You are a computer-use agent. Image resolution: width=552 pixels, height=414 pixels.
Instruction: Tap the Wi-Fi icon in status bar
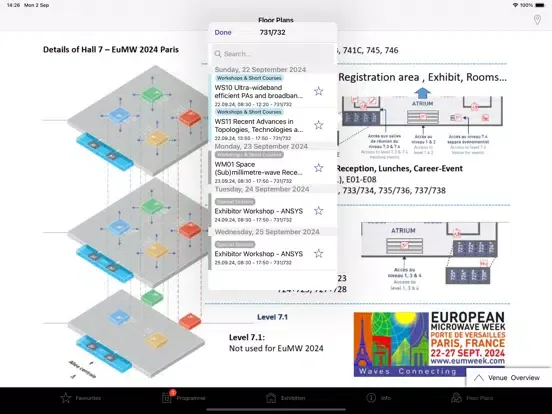(516, 5)
